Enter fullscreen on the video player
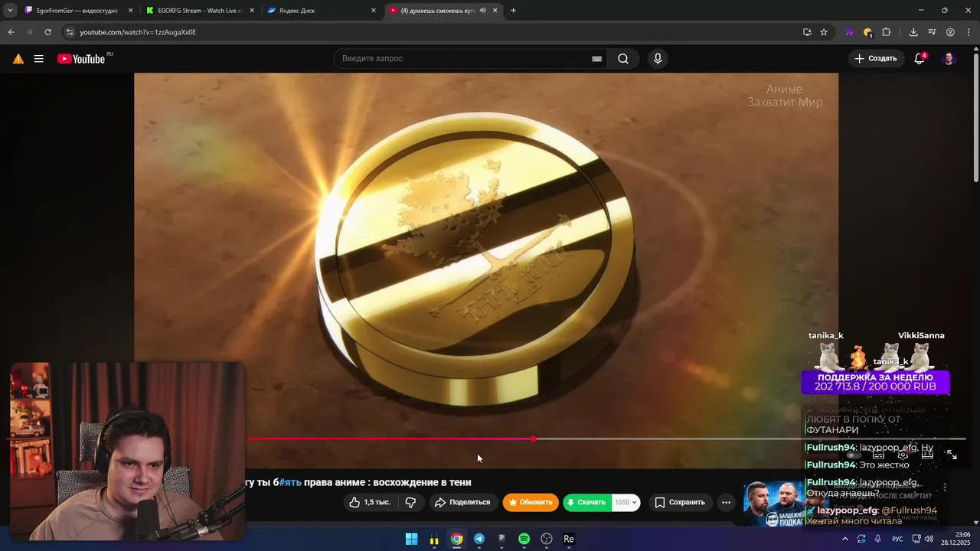Screen dimensions: 980x551 click(x=952, y=455)
